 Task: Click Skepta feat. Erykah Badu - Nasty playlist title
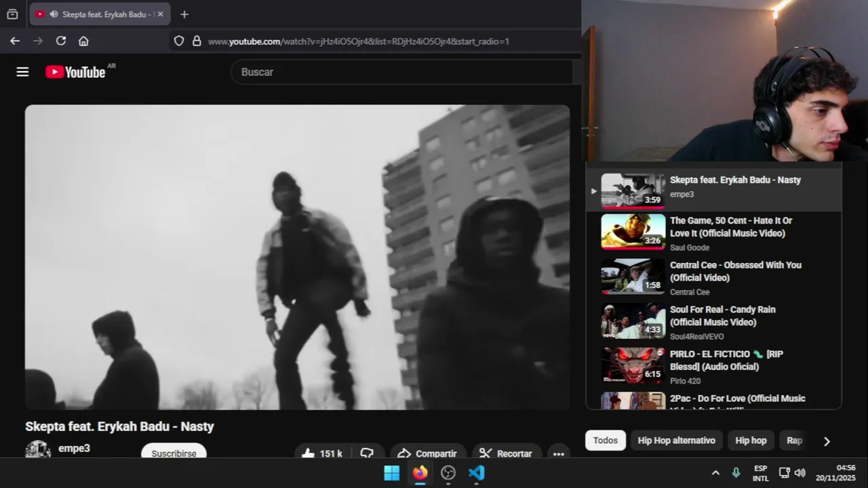(x=735, y=180)
